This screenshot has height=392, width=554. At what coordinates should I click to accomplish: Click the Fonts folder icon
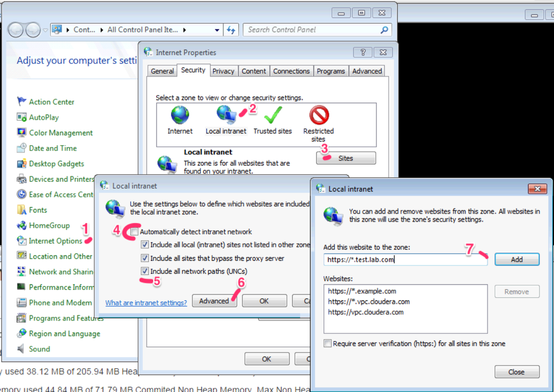(x=22, y=210)
